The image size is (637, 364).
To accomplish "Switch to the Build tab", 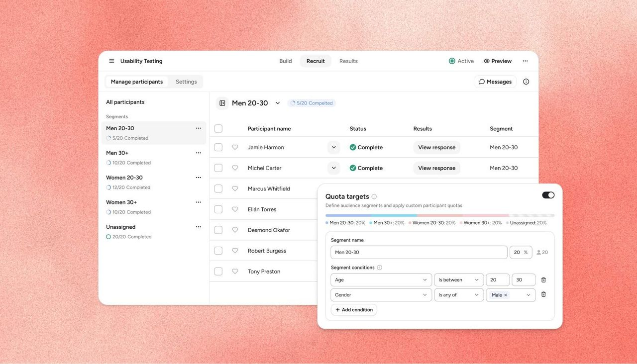I will [286, 61].
